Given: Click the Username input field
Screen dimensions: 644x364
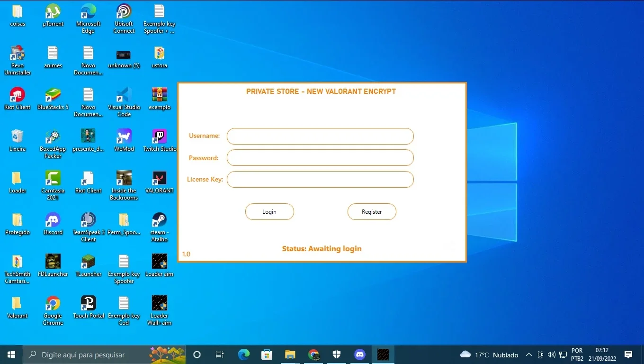Looking at the screenshot, I should pyautogui.click(x=320, y=136).
